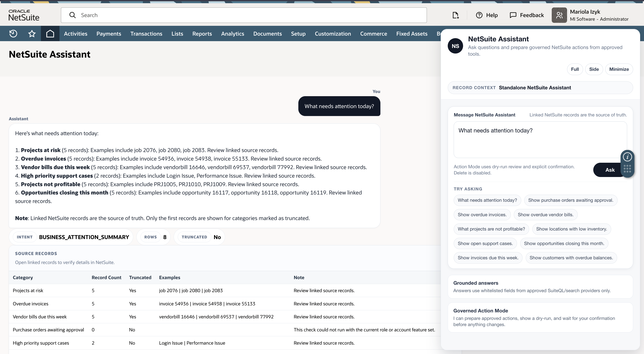Click the 'Login Issue | Performance Issue' cell
644x354 pixels.
tap(192, 343)
